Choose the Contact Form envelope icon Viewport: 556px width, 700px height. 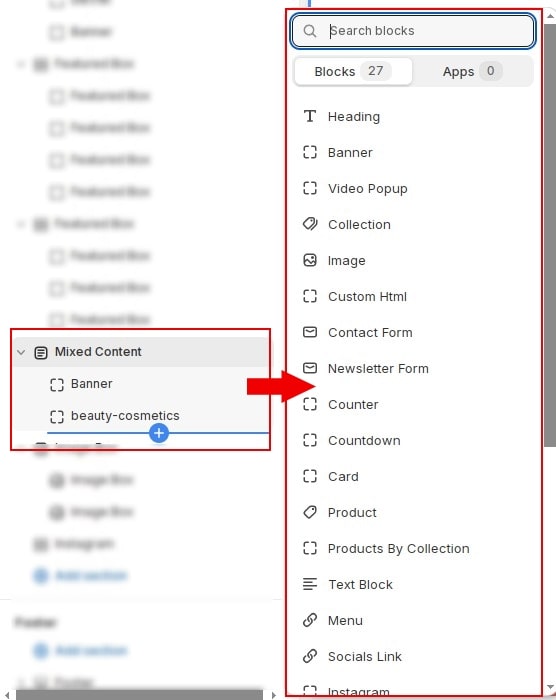[309, 332]
